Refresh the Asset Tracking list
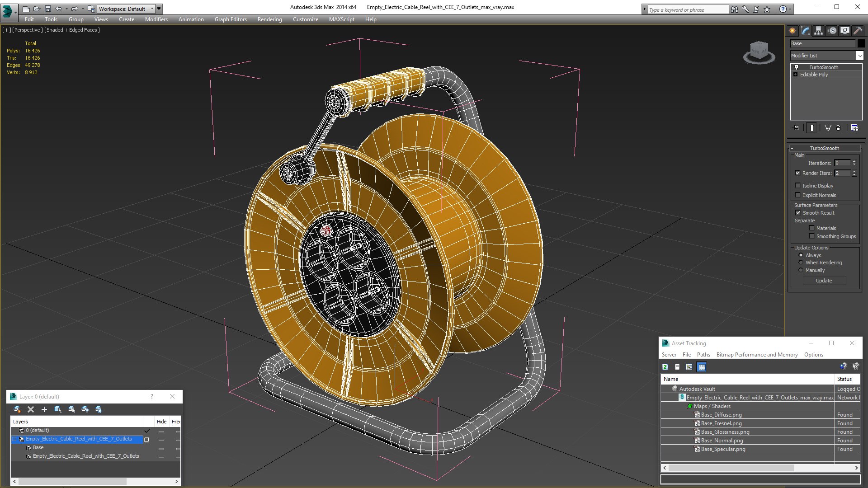The image size is (868, 488). click(x=665, y=367)
